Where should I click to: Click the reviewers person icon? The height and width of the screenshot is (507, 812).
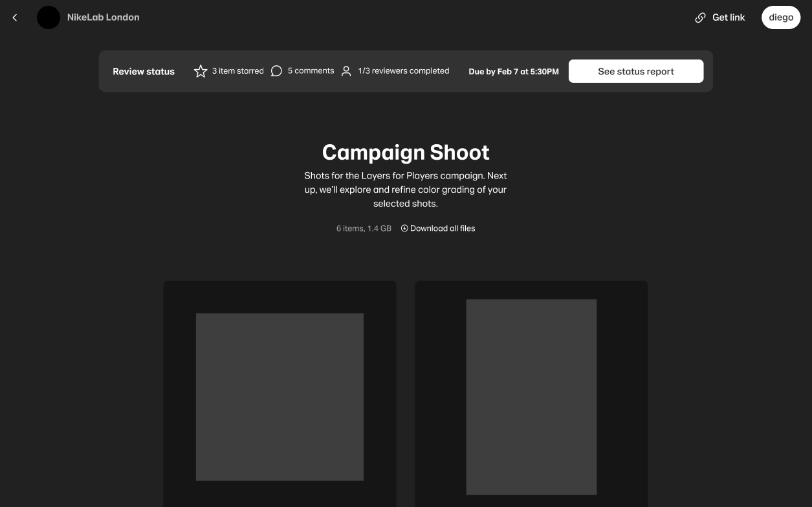tap(346, 71)
